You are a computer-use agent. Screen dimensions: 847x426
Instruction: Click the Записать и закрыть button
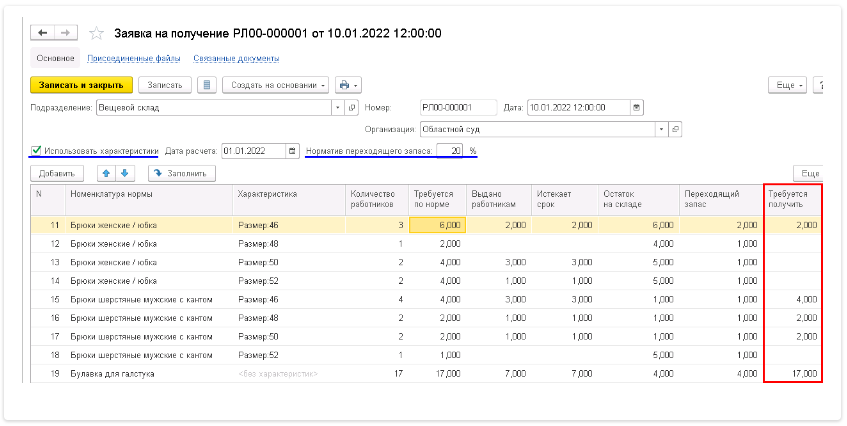(x=81, y=85)
